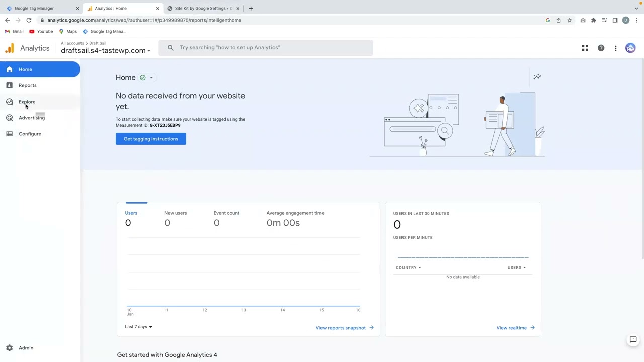Click the Analytics search field
The width and height of the screenshot is (644, 362).
coord(266,48)
